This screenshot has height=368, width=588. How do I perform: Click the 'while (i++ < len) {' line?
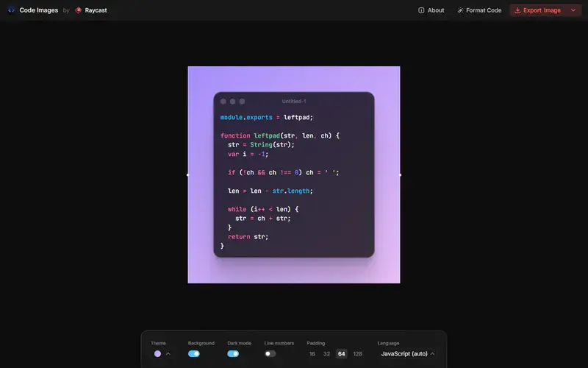tap(263, 209)
